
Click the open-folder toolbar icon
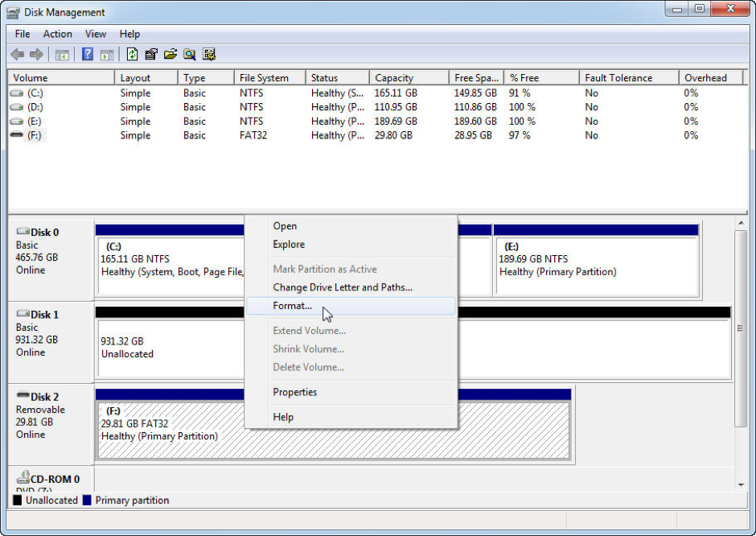(171, 54)
